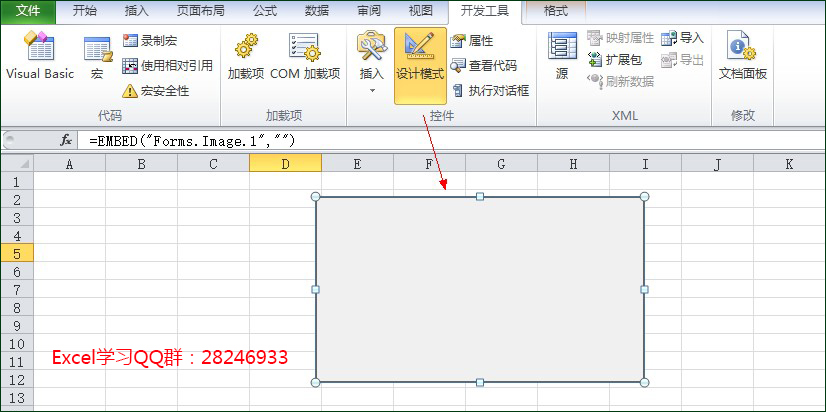
Task: Select column K header
Action: (x=789, y=164)
